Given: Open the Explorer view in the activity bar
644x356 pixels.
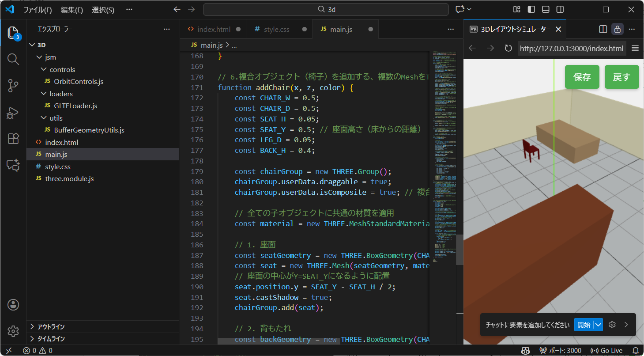Looking at the screenshot, I should point(13,32).
